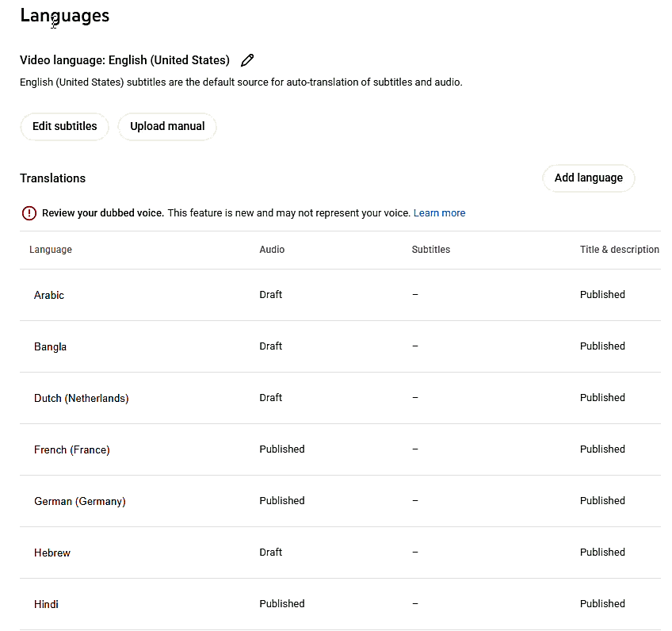Click the pencil icon to edit video language

point(246,60)
